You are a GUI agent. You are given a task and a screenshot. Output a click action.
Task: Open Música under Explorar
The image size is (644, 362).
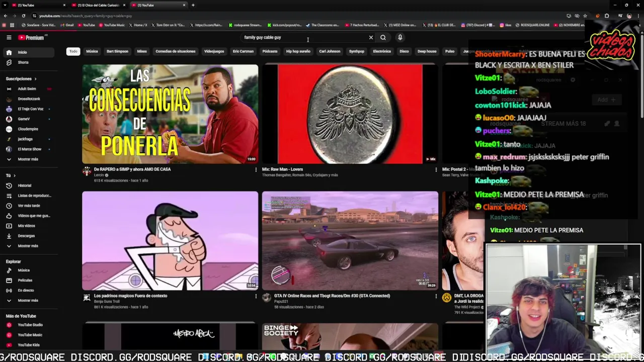[29, 270]
